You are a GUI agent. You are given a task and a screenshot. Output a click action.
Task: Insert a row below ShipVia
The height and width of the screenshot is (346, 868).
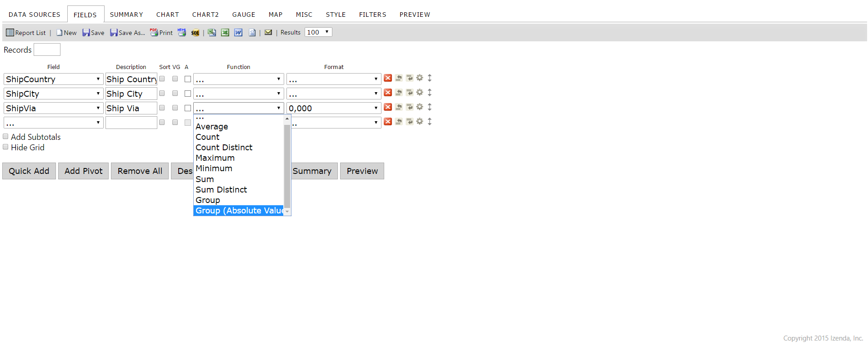pos(410,107)
